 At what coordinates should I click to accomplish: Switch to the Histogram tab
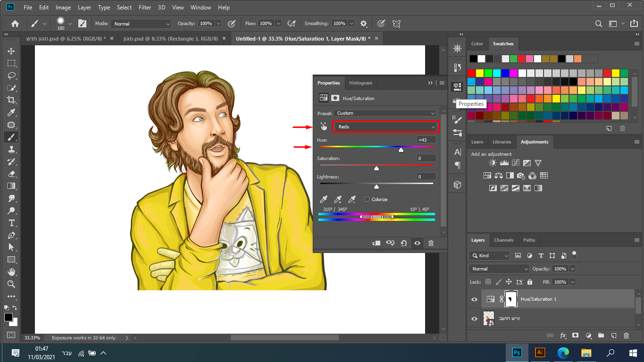[360, 83]
